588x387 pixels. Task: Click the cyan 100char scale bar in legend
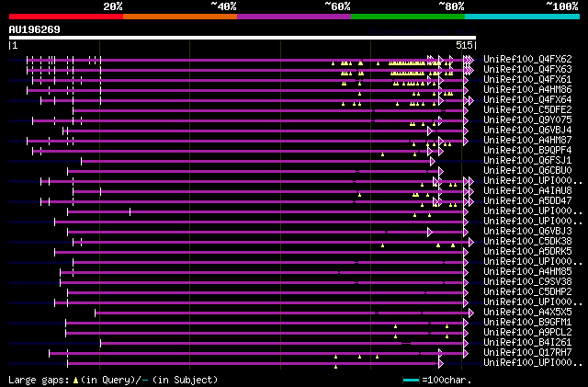tap(411, 381)
